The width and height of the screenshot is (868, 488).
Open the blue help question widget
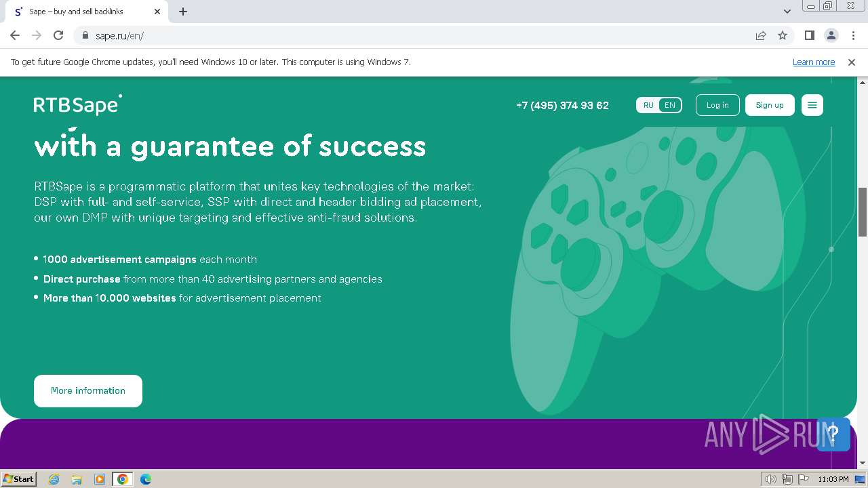(833, 434)
